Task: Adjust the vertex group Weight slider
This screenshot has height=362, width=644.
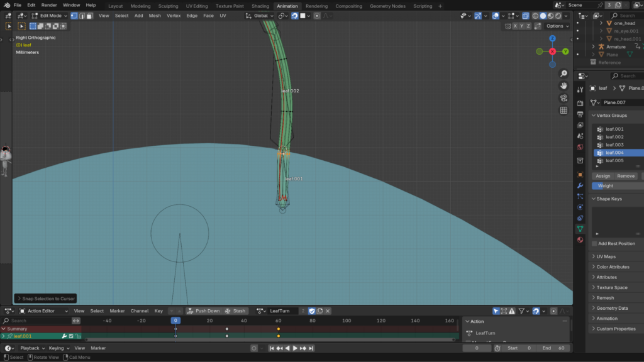Action: point(618,186)
